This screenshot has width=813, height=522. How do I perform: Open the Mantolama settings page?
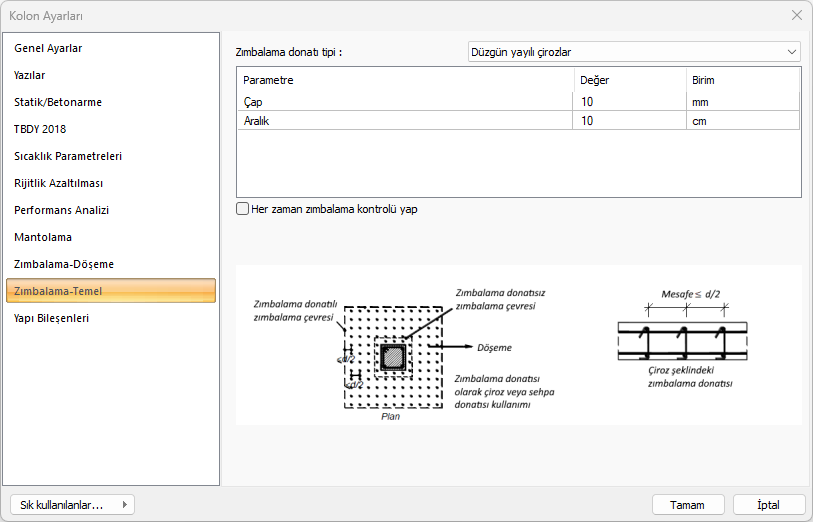click(x=43, y=237)
